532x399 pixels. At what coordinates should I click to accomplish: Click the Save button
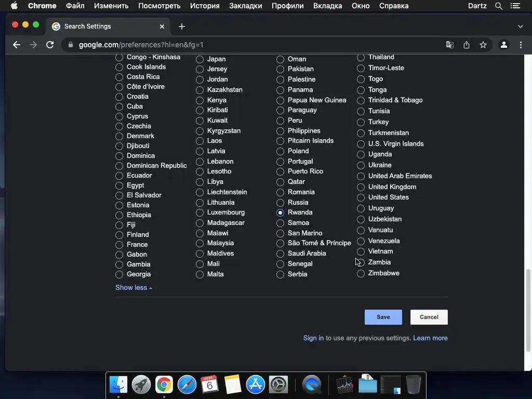[x=383, y=317]
